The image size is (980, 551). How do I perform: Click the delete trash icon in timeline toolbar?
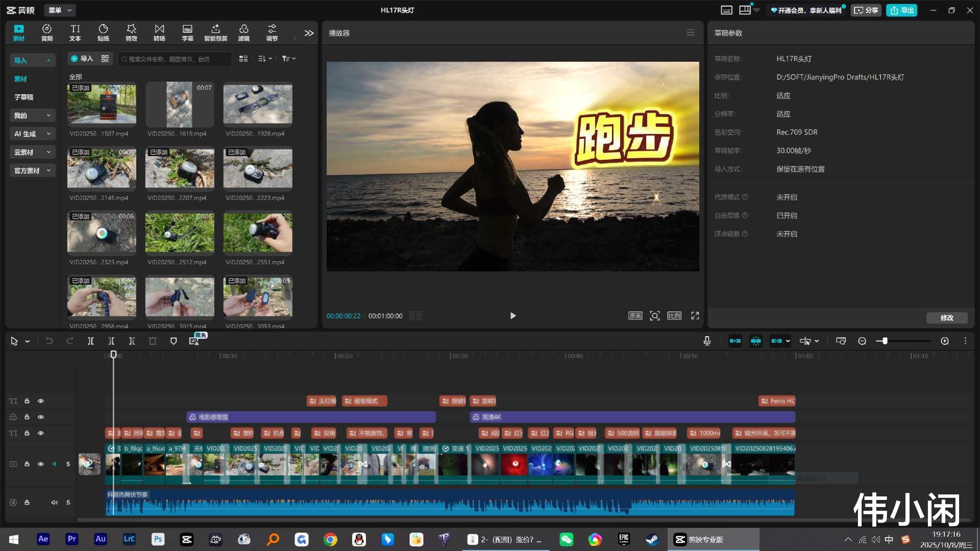coord(153,341)
